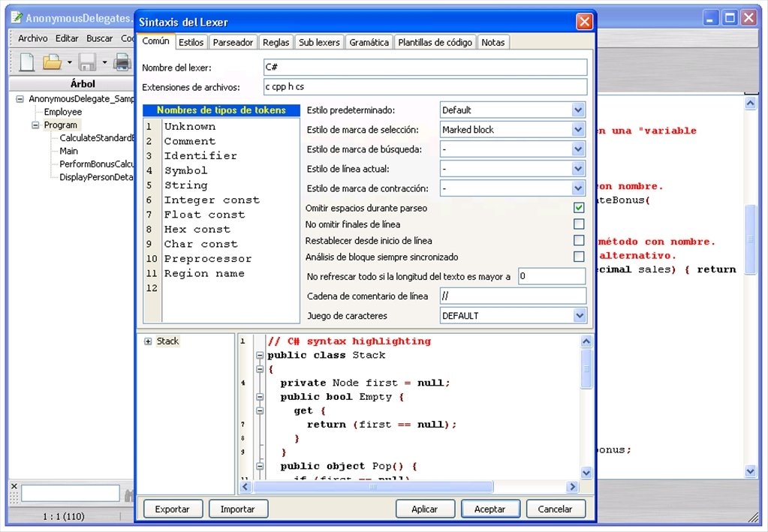Expand the Stack node in preview tree
Viewport: 768px width, 532px height.
(x=148, y=341)
